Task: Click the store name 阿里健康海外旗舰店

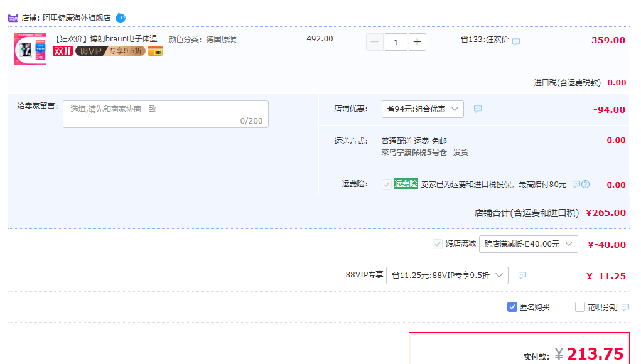Action: (77, 18)
